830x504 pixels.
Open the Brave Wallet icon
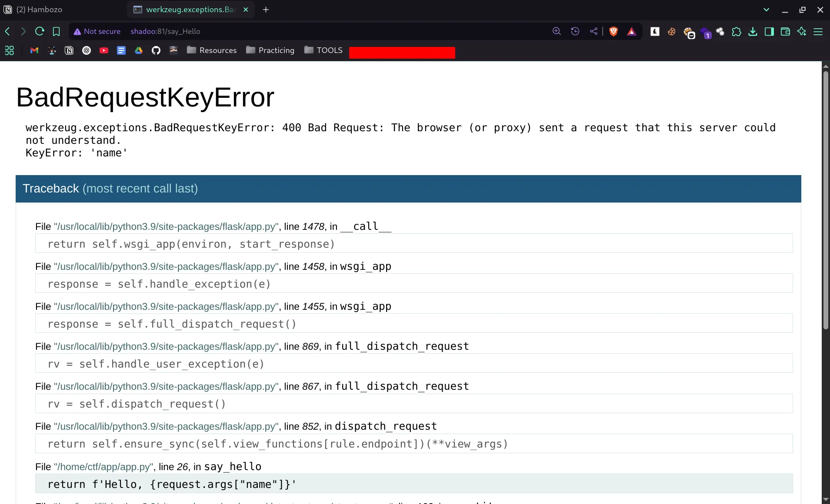[785, 31]
